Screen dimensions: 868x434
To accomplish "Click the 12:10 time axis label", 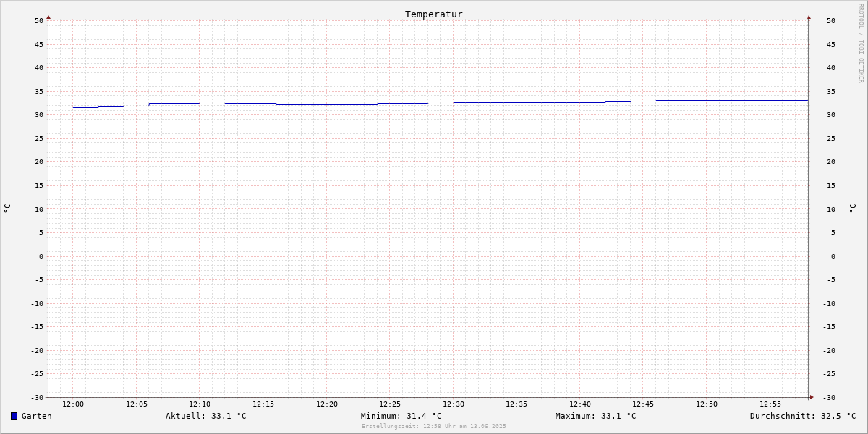I will pos(200,404).
